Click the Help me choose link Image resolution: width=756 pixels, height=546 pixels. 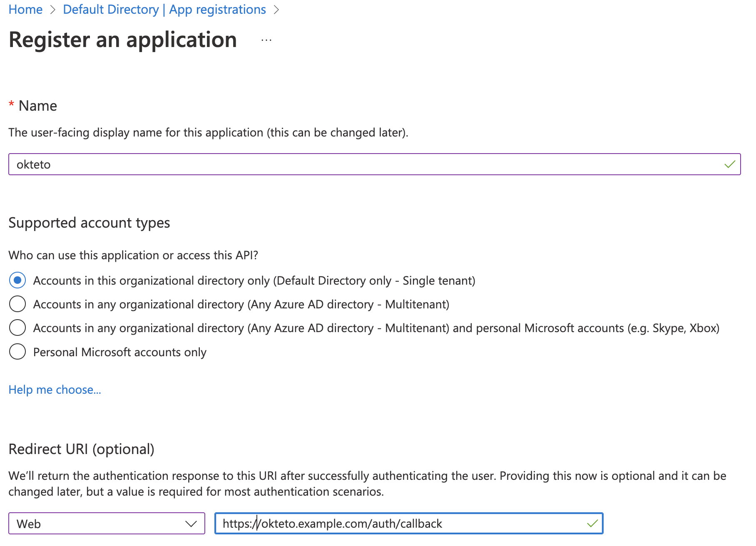tap(54, 390)
